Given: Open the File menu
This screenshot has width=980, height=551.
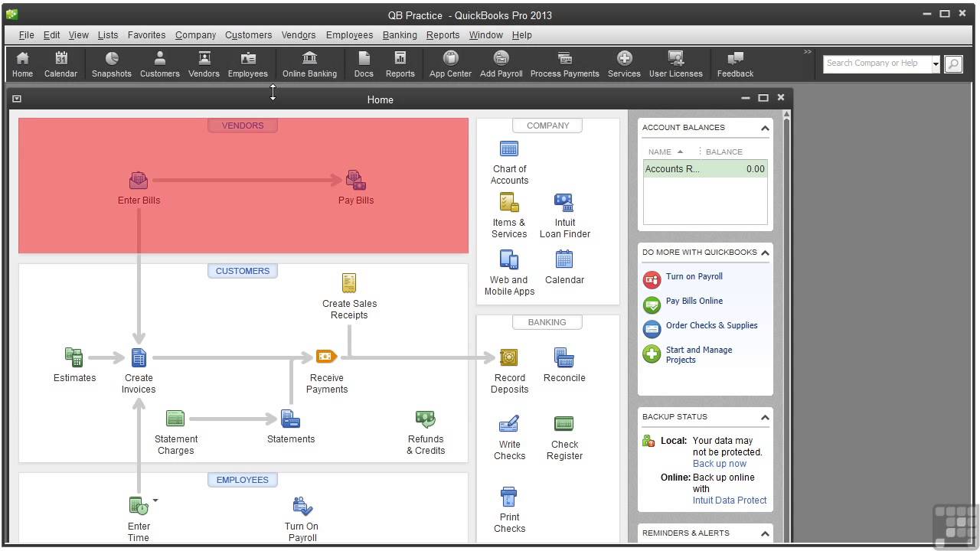Looking at the screenshot, I should click(26, 35).
